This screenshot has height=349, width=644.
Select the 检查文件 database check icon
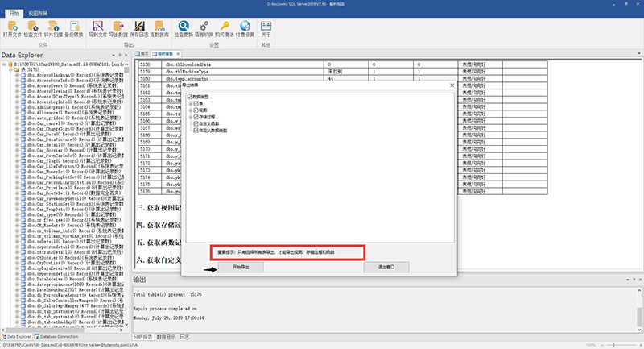pyautogui.click(x=33, y=29)
